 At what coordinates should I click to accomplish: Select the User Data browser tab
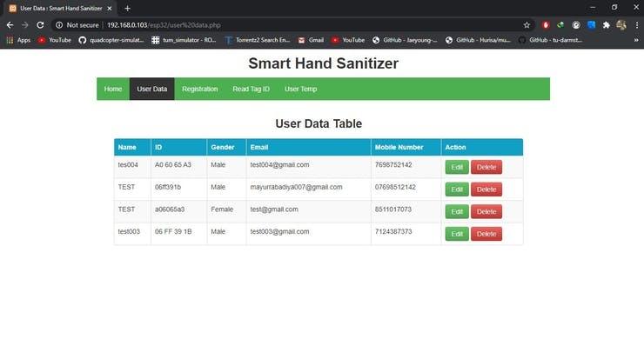click(x=60, y=8)
